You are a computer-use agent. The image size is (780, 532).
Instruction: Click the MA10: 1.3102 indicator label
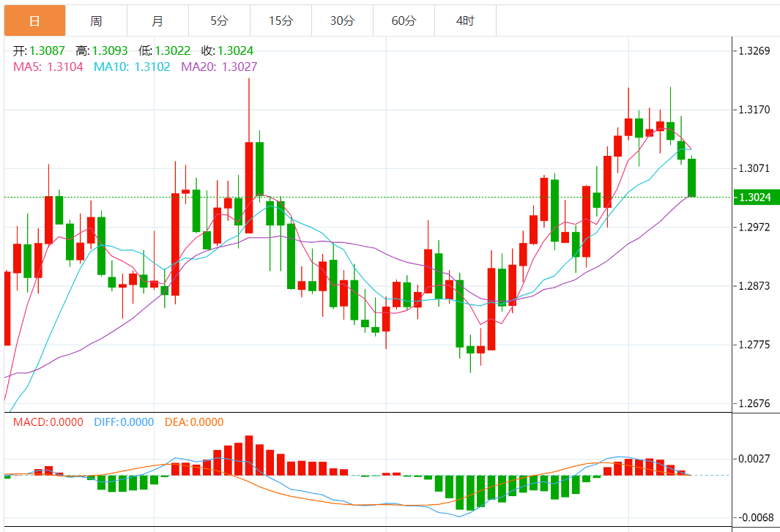point(132,67)
